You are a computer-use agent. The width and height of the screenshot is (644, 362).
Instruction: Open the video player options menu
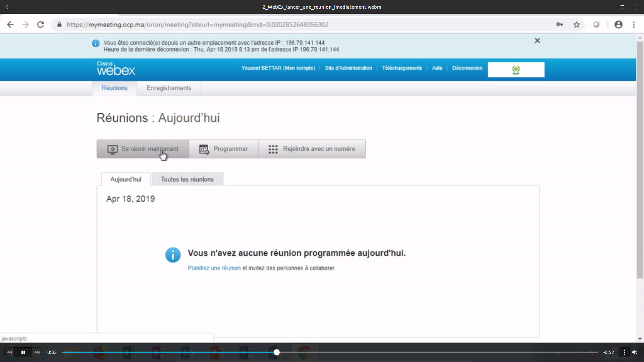624,352
